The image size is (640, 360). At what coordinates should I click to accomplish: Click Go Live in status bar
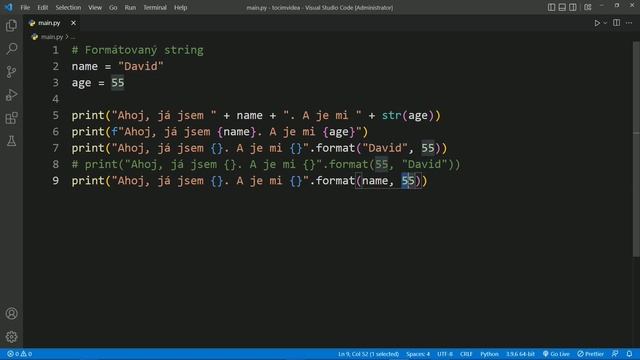coord(556,354)
